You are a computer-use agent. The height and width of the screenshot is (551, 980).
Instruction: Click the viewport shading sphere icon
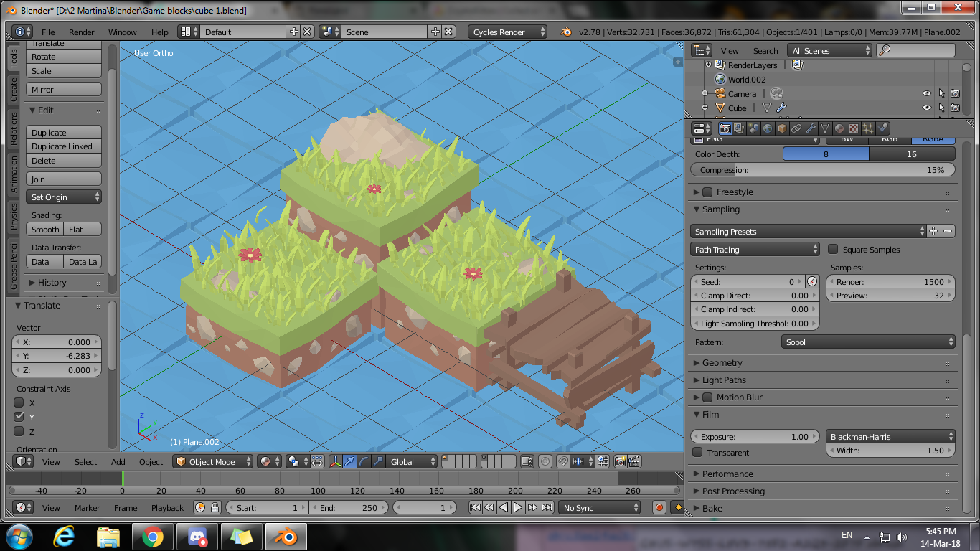pos(269,462)
